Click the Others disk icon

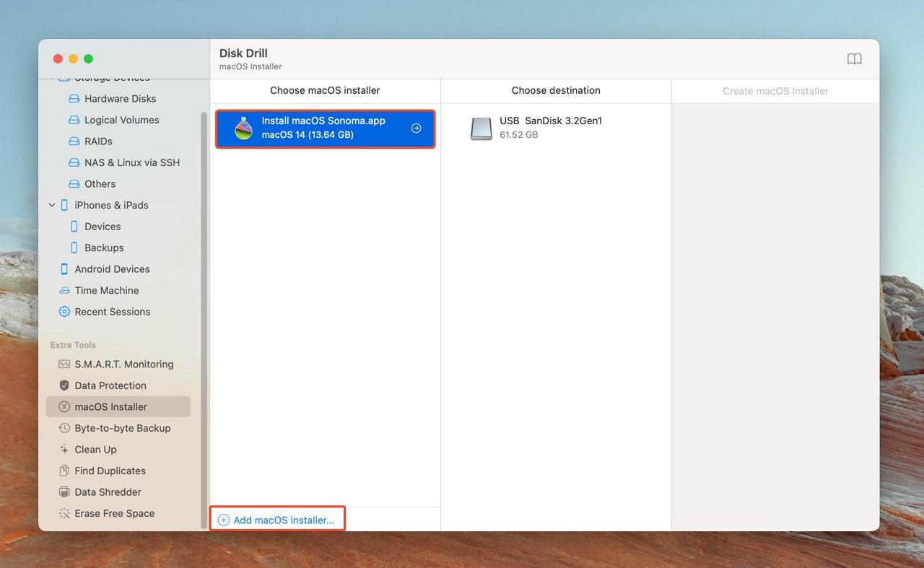[74, 184]
